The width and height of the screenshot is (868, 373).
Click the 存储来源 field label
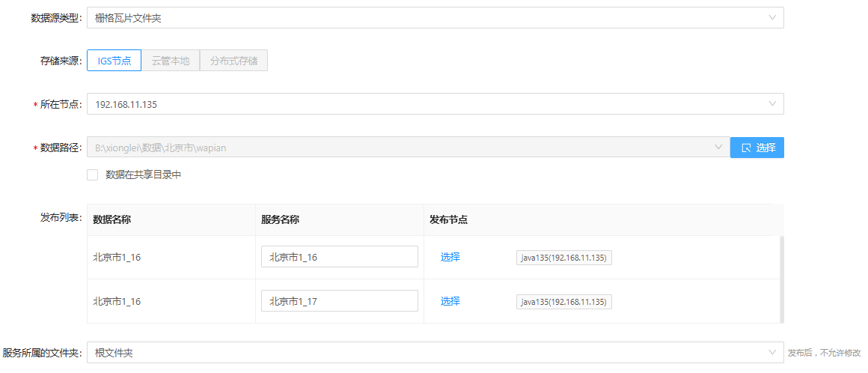tap(61, 61)
